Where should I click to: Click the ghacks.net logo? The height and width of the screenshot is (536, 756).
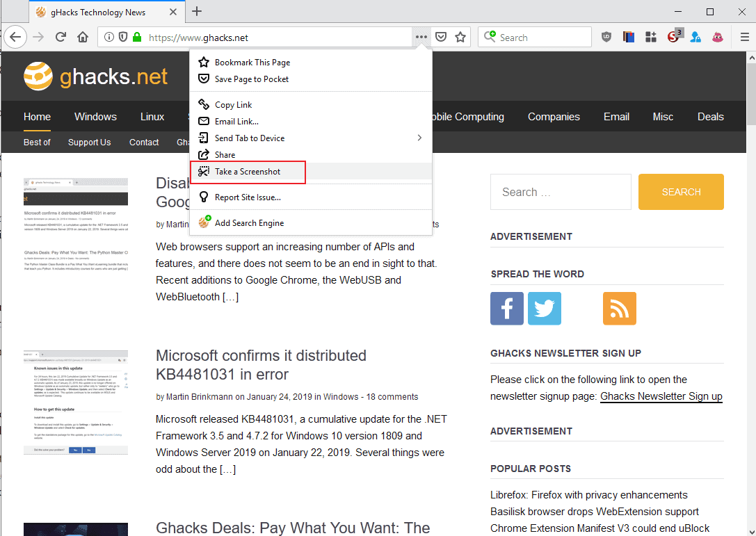[x=95, y=76]
